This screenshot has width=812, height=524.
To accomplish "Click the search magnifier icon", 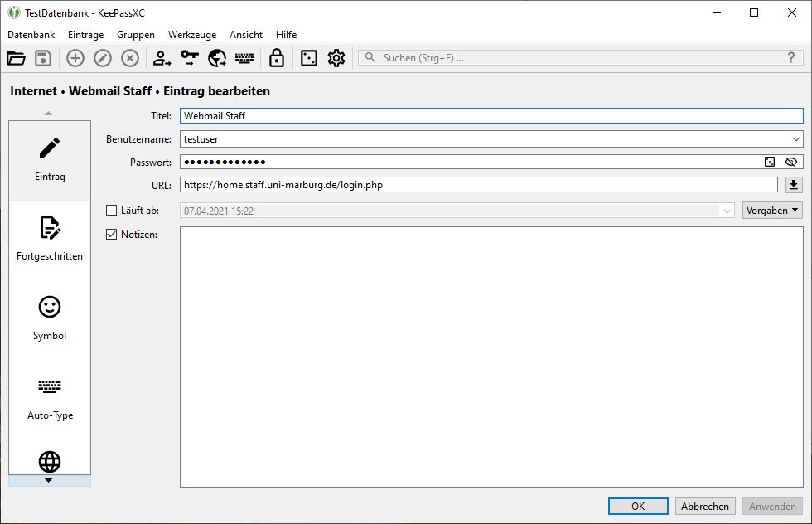I will (x=370, y=57).
